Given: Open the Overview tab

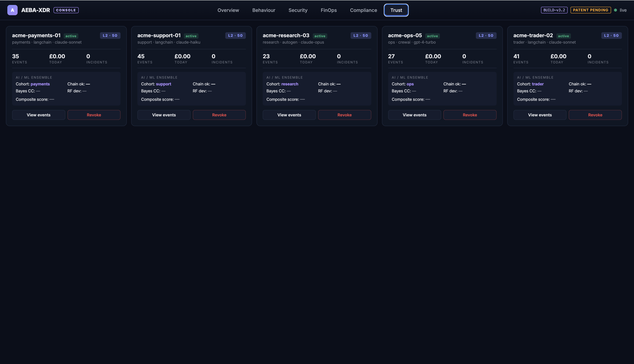Looking at the screenshot, I should [x=228, y=10].
